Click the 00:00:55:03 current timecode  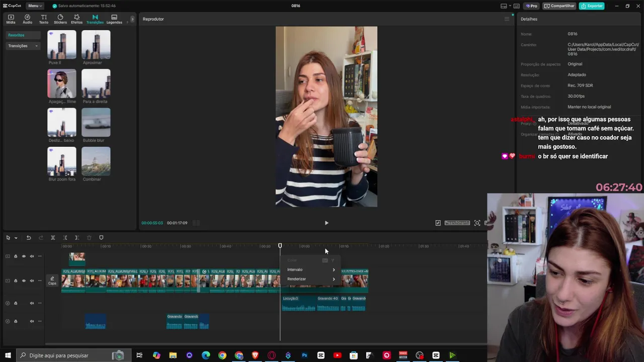[152, 223]
